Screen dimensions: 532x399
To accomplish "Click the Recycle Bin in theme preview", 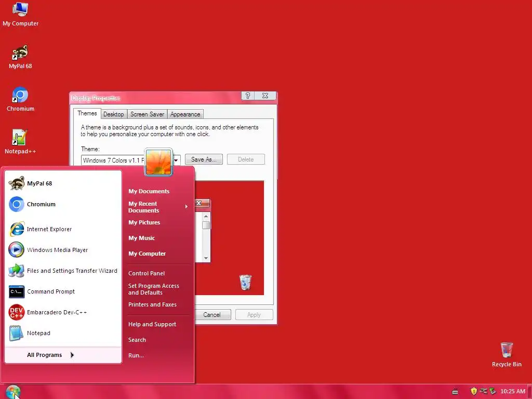I will [245, 282].
